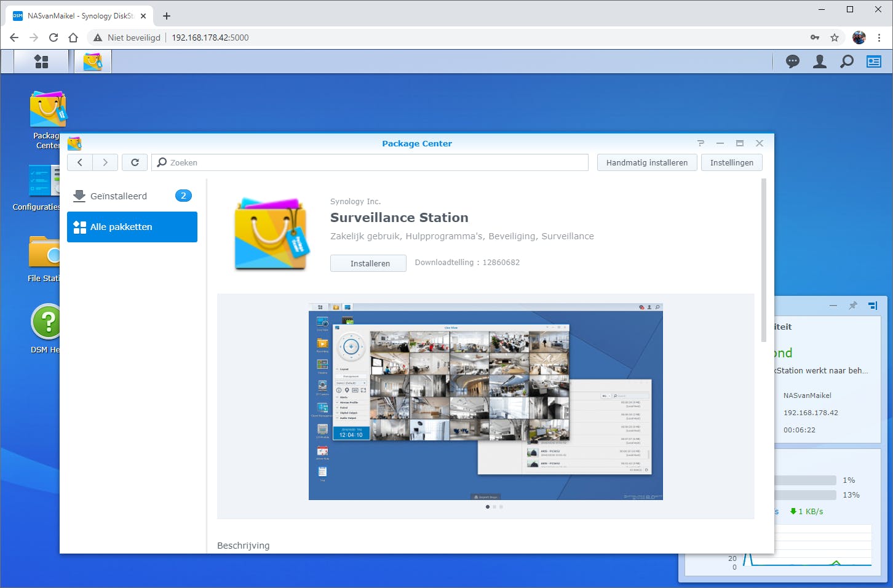893x588 pixels.
Task: Show Geïnstalleerd packages
Action: (x=132, y=196)
